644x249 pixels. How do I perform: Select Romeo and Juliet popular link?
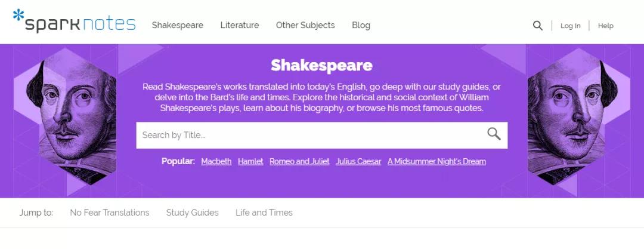click(x=299, y=161)
